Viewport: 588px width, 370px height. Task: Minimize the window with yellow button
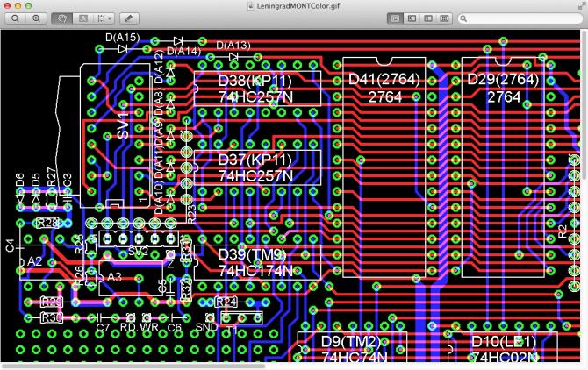click(19, 5)
